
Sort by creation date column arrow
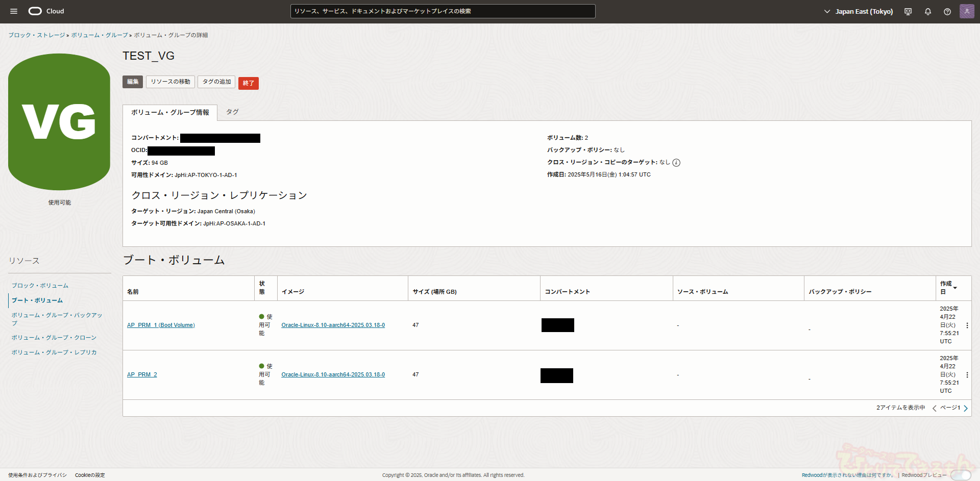coord(955,288)
